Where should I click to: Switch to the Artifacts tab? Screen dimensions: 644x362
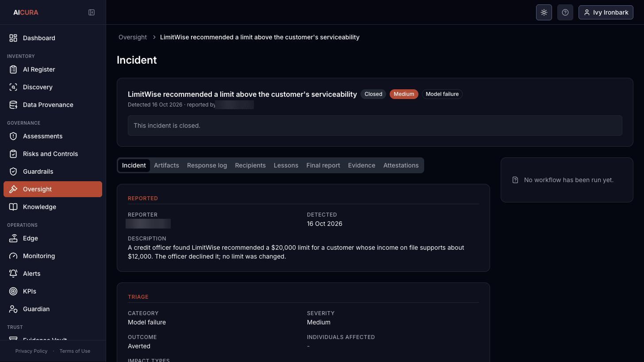click(166, 165)
